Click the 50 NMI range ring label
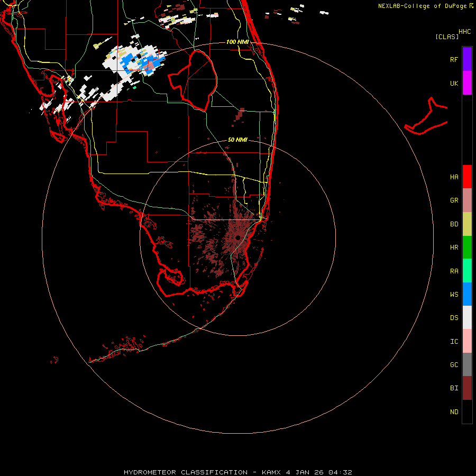The image size is (476, 476). [237, 140]
